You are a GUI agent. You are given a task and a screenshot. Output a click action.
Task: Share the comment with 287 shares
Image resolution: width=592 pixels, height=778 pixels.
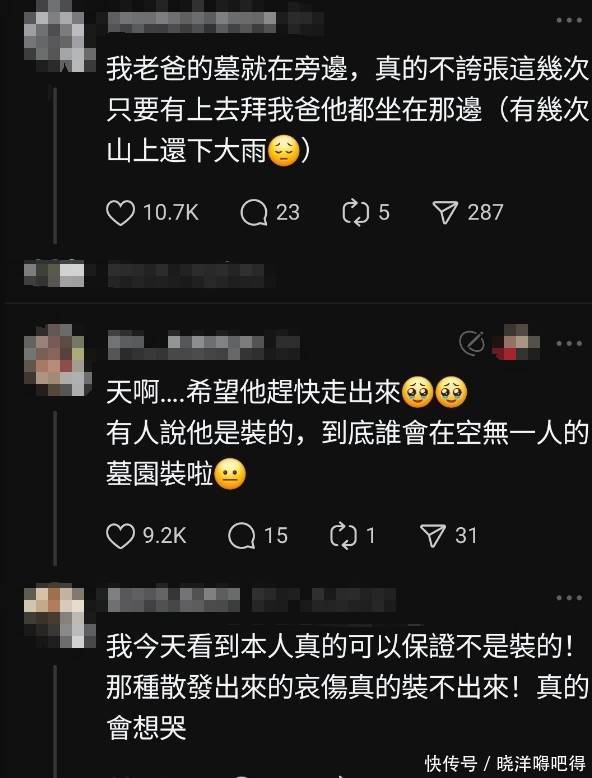point(445,213)
